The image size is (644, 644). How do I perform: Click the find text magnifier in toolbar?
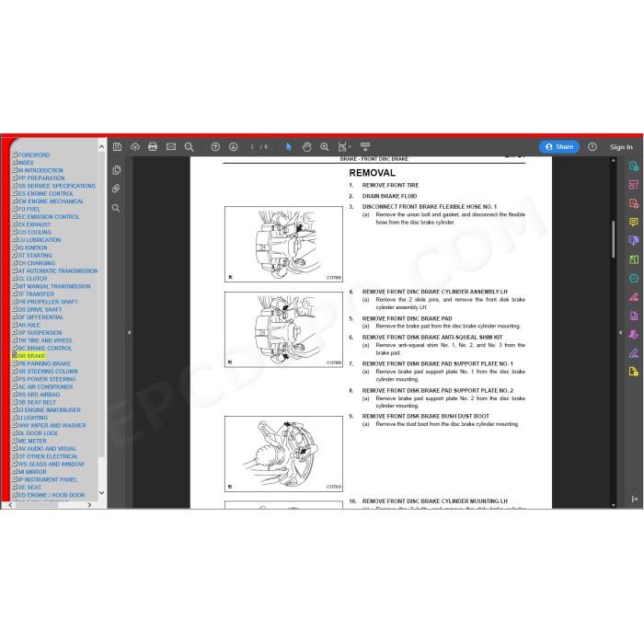click(189, 146)
